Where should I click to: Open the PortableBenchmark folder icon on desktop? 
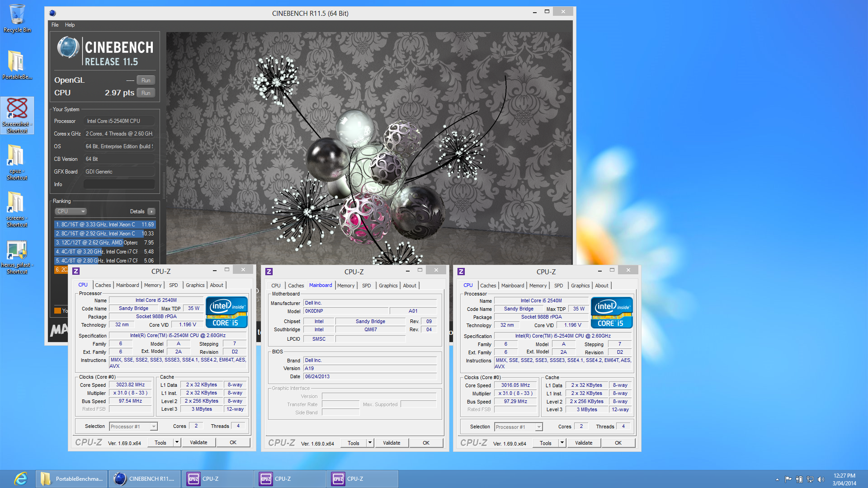pyautogui.click(x=17, y=65)
